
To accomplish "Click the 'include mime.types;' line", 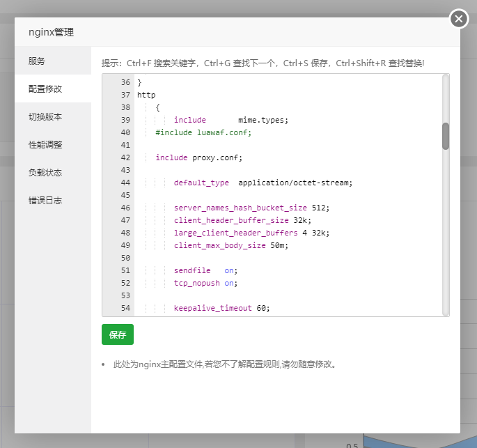I will coord(231,120).
